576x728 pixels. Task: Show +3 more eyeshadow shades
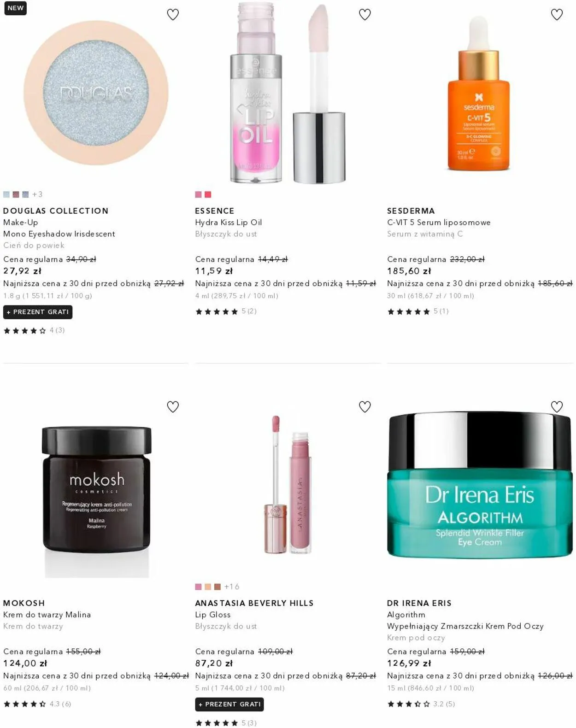(37, 194)
